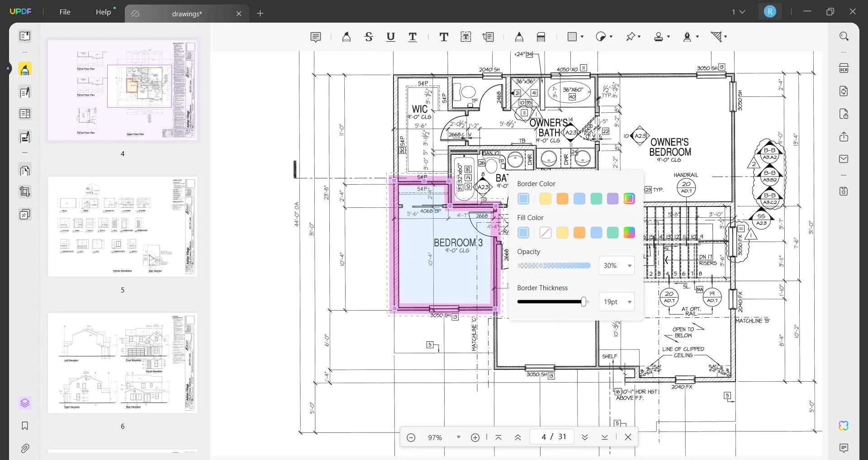Select the text box tool
868x460 pixels.
(466, 37)
